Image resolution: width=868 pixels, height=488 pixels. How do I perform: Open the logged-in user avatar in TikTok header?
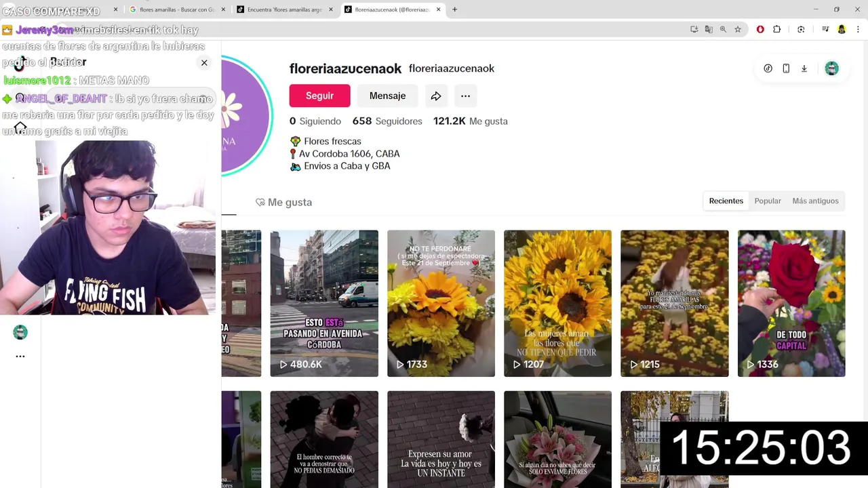click(x=831, y=68)
